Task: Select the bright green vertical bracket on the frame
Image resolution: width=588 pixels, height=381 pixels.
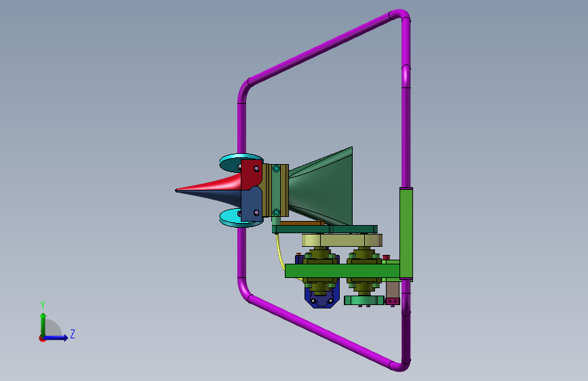Action: tap(406, 233)
